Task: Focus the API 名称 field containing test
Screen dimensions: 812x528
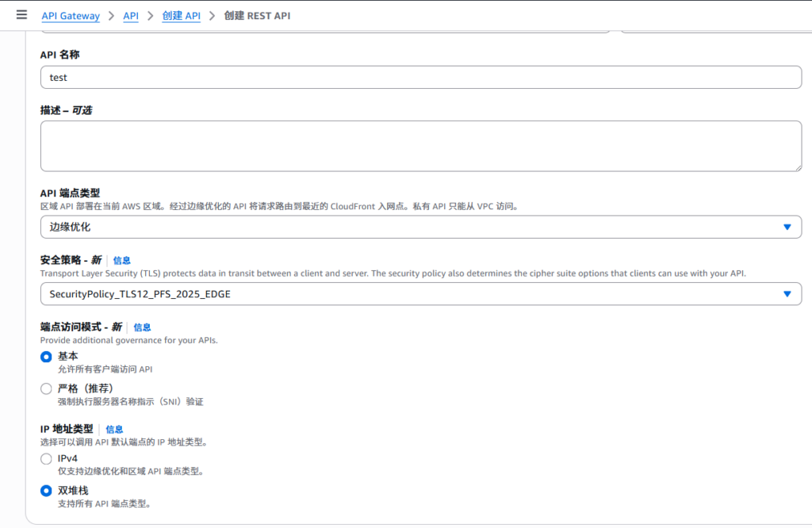Action: (420, 78)
